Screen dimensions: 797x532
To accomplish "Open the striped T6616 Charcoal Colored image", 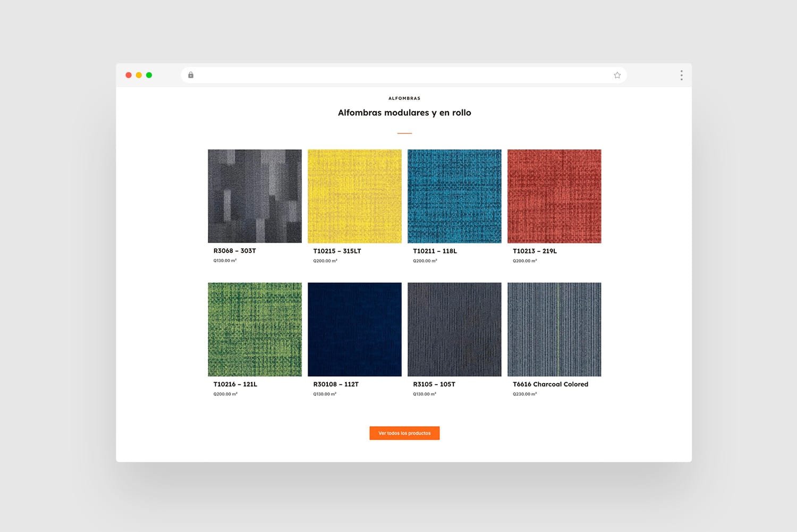I will point(554,330).
